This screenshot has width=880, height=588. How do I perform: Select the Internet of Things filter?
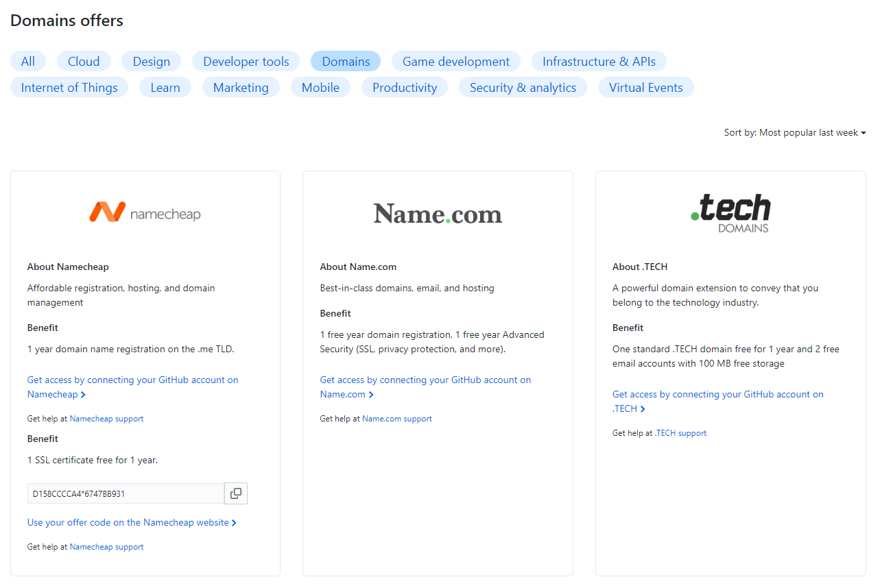pyautogui.click(x=69, y=88)
